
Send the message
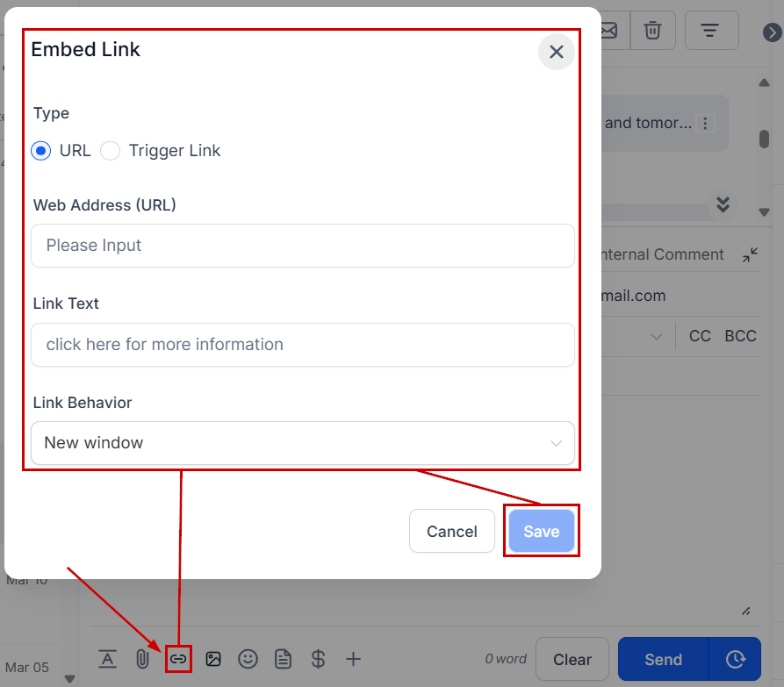664,659
